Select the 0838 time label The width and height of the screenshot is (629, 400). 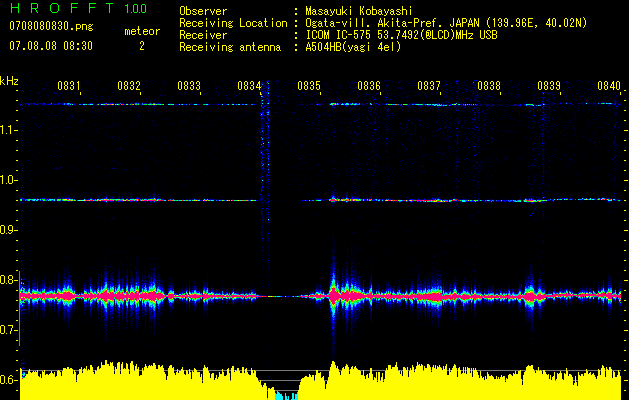point(489,86)
